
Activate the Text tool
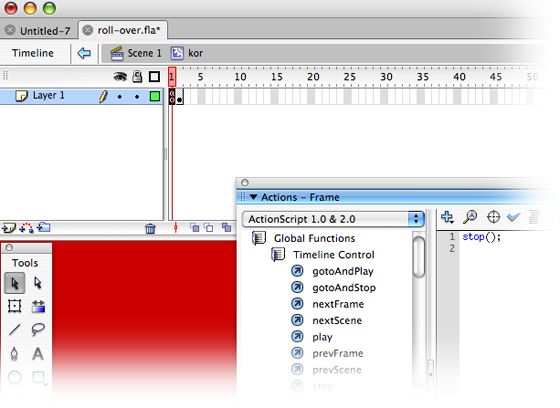[38, 354]
